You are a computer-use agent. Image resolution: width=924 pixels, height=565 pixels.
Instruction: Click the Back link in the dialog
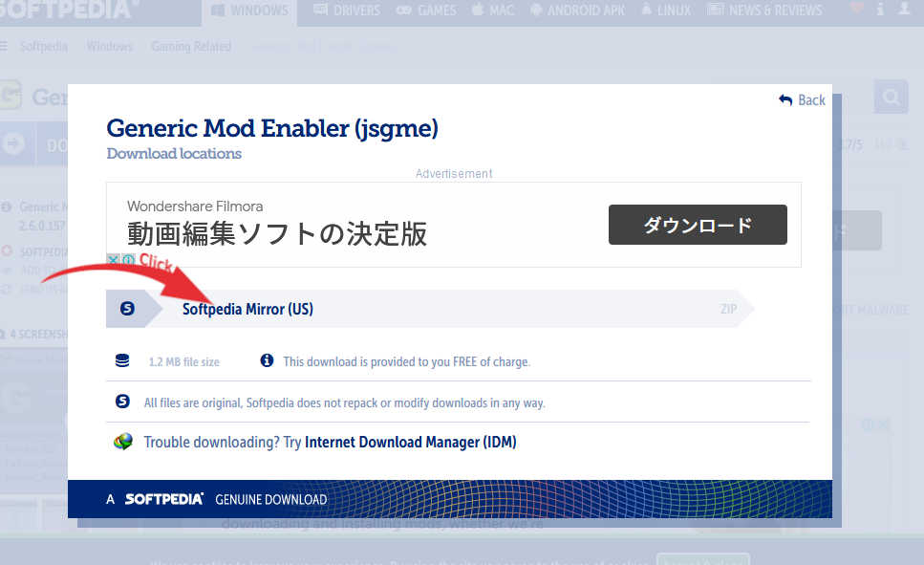(802, 100)
